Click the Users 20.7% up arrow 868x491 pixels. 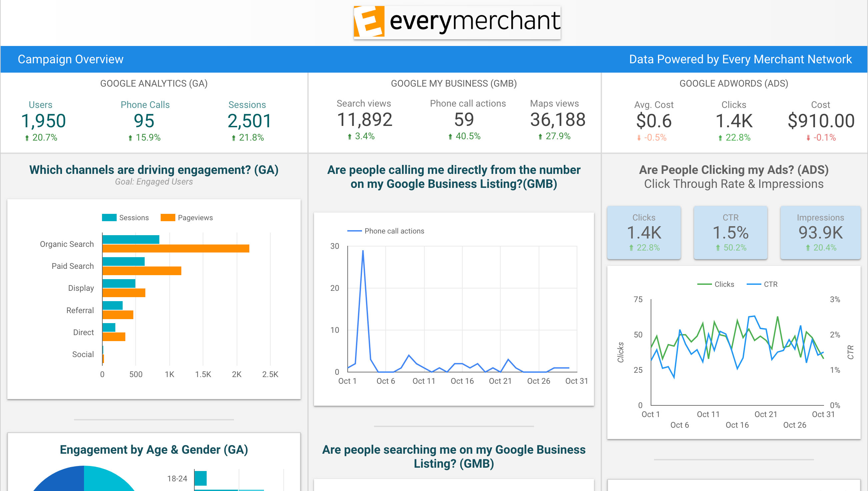click(27, 138)
